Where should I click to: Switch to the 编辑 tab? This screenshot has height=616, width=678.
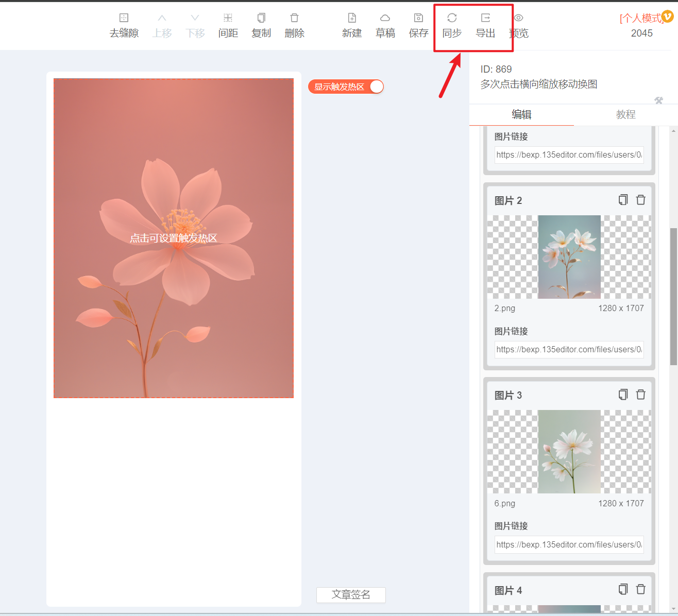(521, 114)
